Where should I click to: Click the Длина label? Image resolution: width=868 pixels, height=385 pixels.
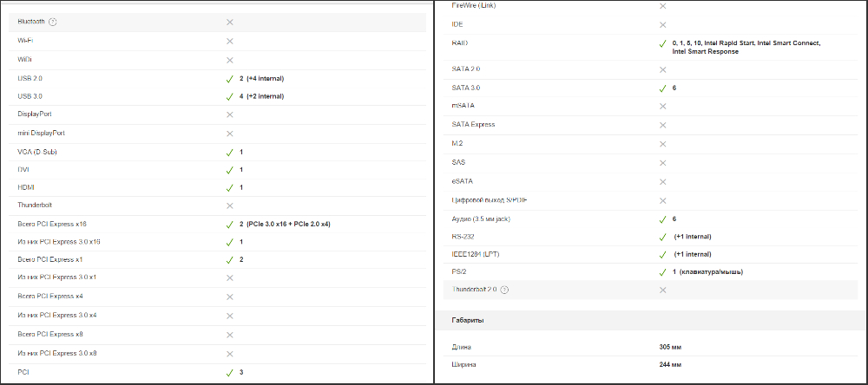click(x=462, y=347)
